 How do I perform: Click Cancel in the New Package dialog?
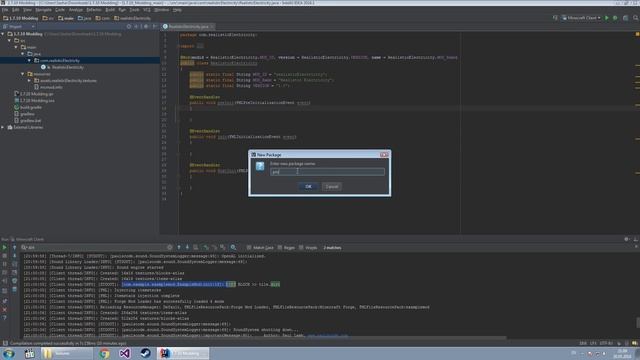coord(332,187)
